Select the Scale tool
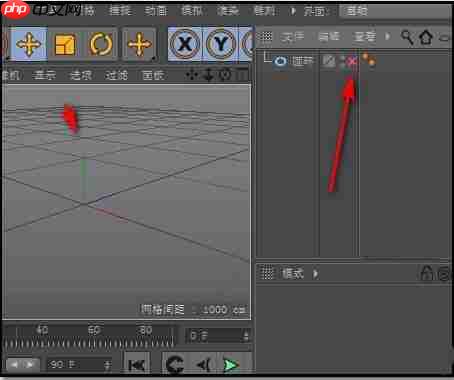Image resolution: width=454 pixels, height=380 pixels. [x=65, y=45]
